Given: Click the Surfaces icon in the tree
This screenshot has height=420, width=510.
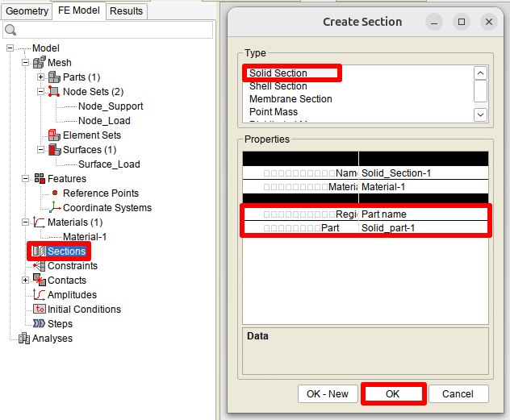Looking at the screenshot, I should tap(55, 150).
